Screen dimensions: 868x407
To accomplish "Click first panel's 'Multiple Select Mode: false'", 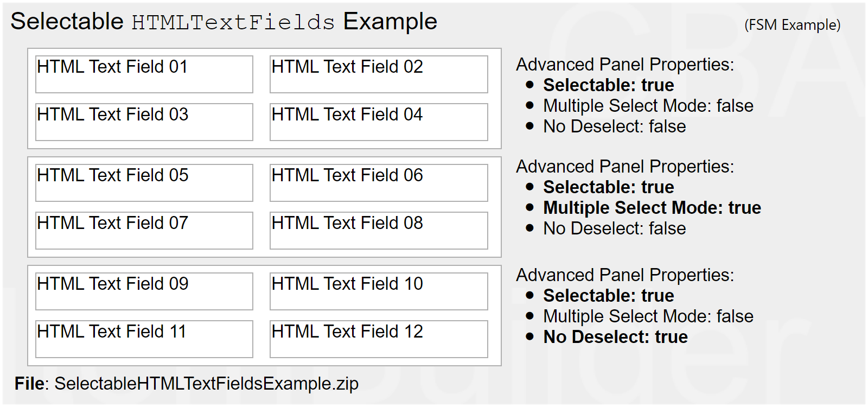I will pyautogui.click(x=648, y=106).
